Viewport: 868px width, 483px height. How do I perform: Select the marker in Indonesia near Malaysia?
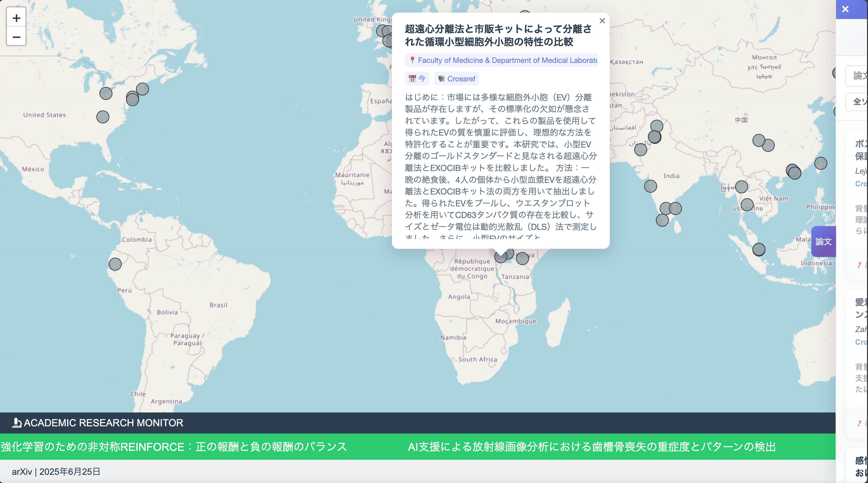coord(759,250)
